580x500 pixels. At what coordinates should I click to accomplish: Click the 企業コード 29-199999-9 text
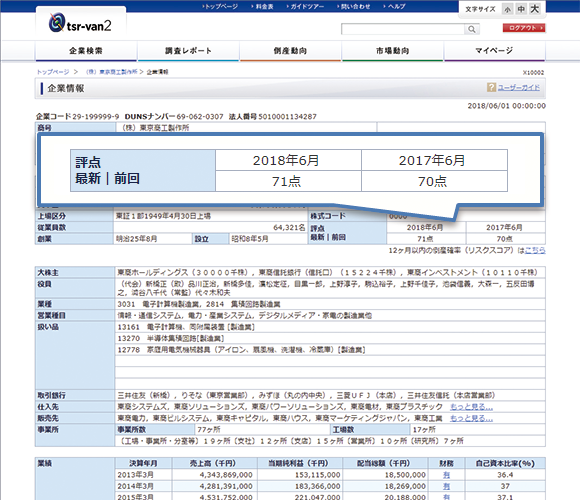[77, 116]
